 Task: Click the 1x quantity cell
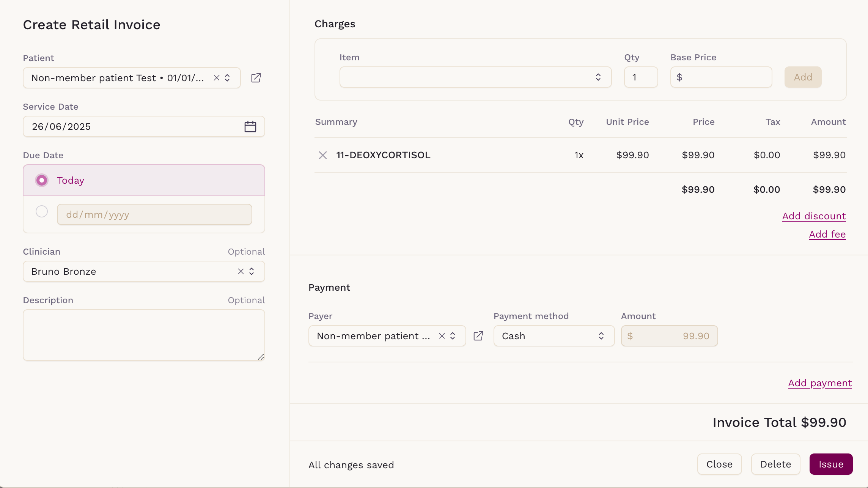(579, 155)
